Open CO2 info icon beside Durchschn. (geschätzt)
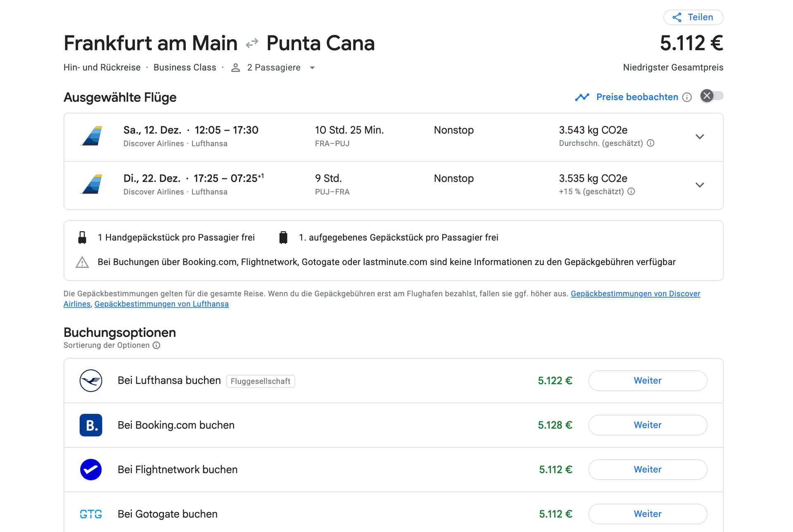 (x=650, y=143)
